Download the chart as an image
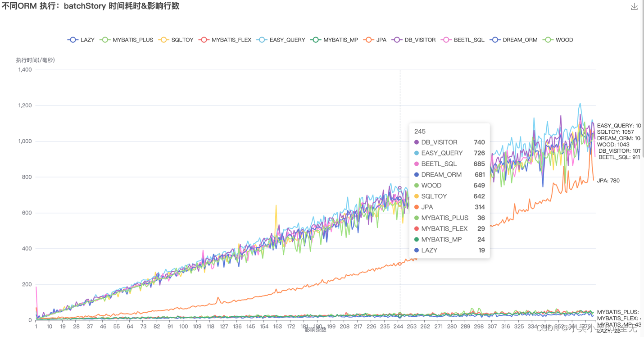Screen dimensions: 644x337 (x=634, y=6)
